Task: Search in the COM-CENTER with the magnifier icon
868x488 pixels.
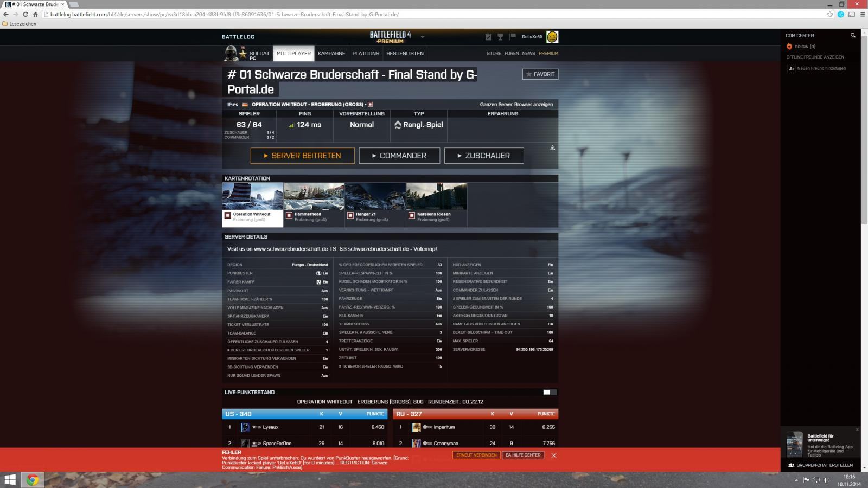Action: (x=853, y=35)
